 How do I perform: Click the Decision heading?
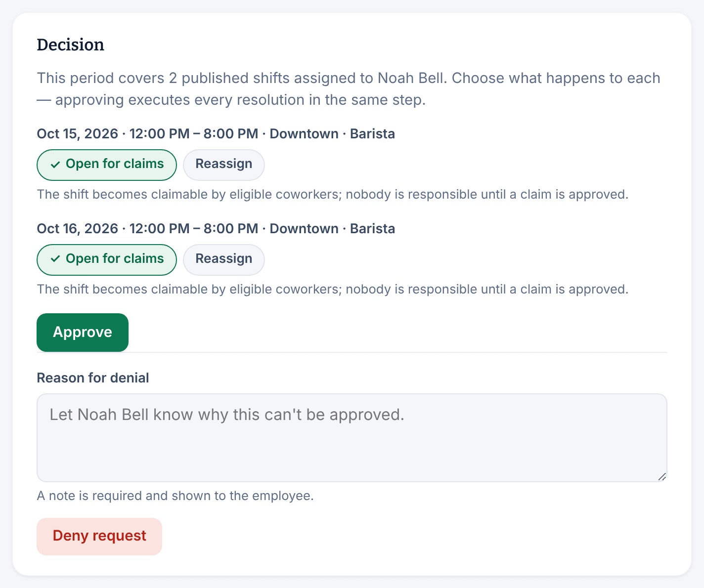pyautogui.click(x=71, y=45)
